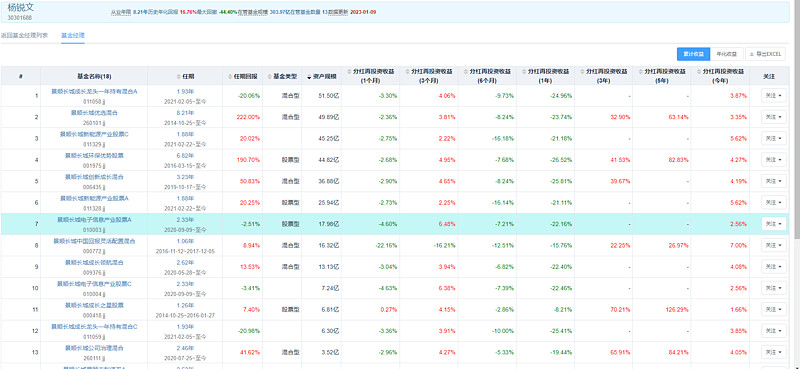Click the sort arrows beside 任期回报 header
The height and width of the screenshot is (369, 800).
pyautogui.click(x=230, y=76)
